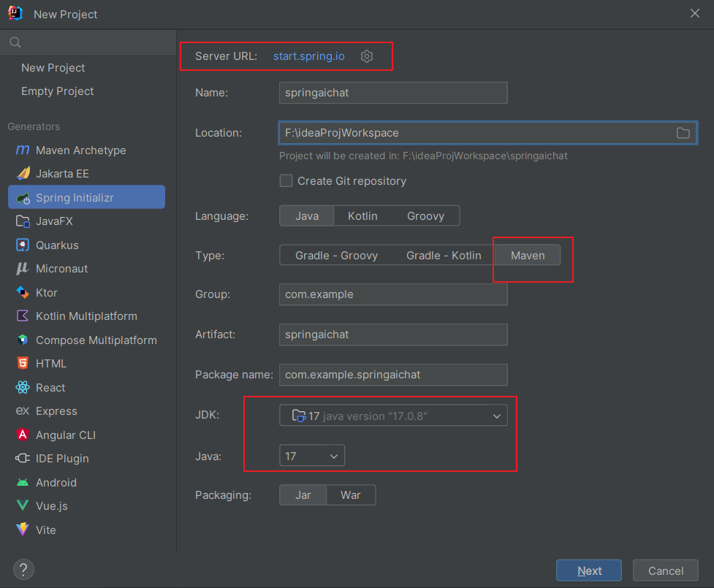Click the Micronaut mu icon
Screen dimensions: 714x588
tap(23, 269)
